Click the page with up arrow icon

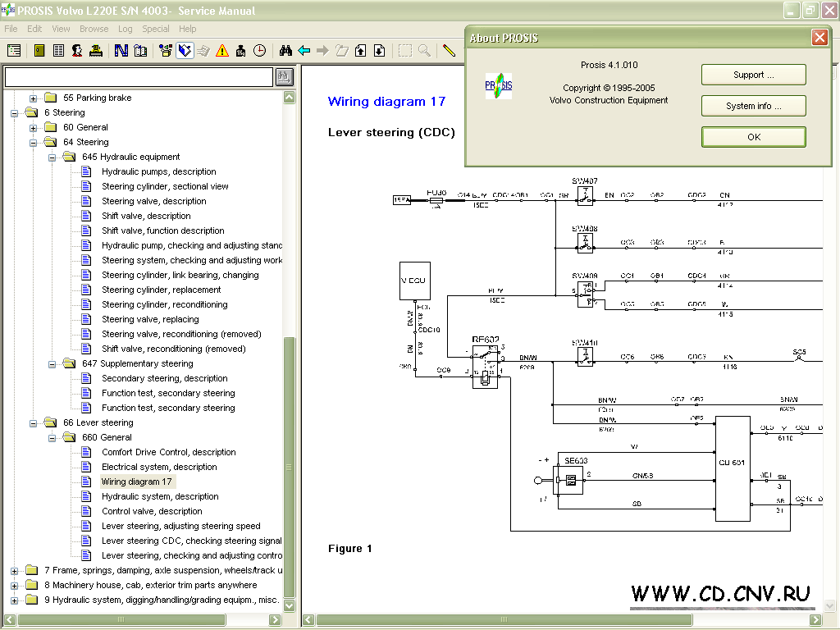pyautogui.click(x=361, y=50)
